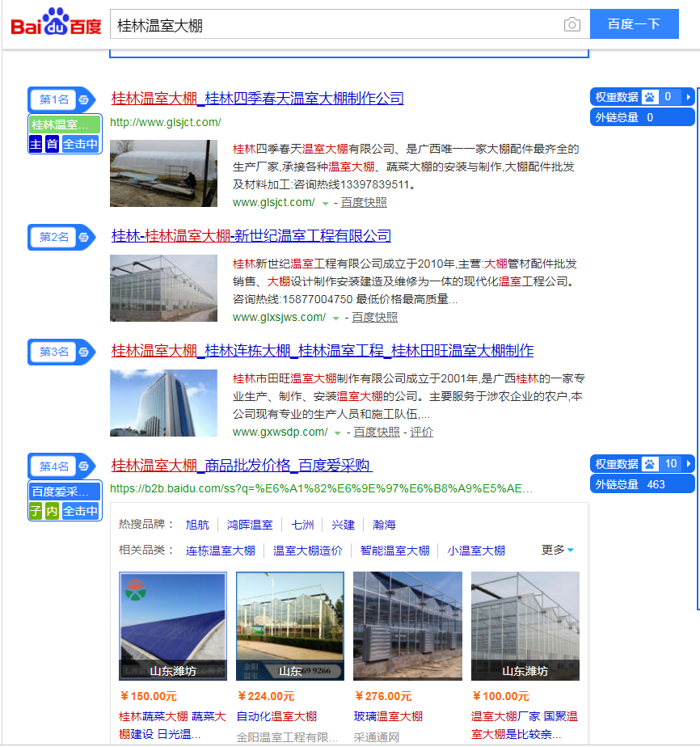Open product link 玻璃温室大棚
Image resolution: width=700 pixels, height=747 pixels.
point(388,716)
